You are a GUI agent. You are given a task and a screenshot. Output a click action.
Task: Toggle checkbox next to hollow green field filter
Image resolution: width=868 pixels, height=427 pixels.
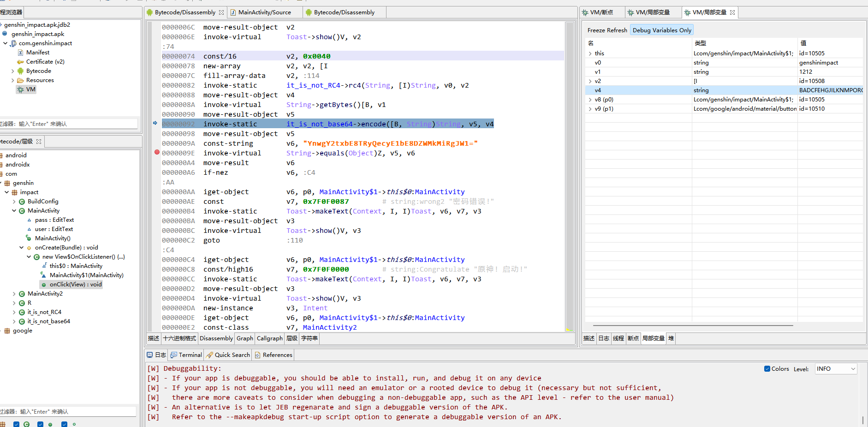click(65, 424)
